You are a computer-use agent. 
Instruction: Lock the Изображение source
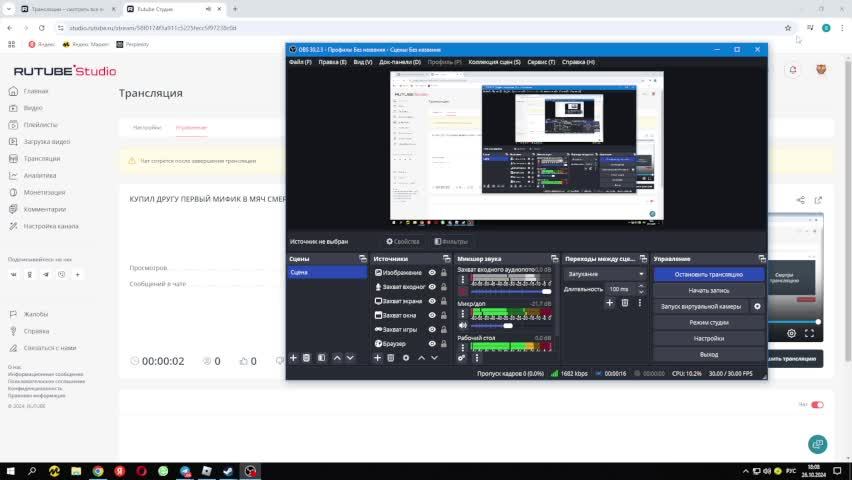click(x=444, y=273)
